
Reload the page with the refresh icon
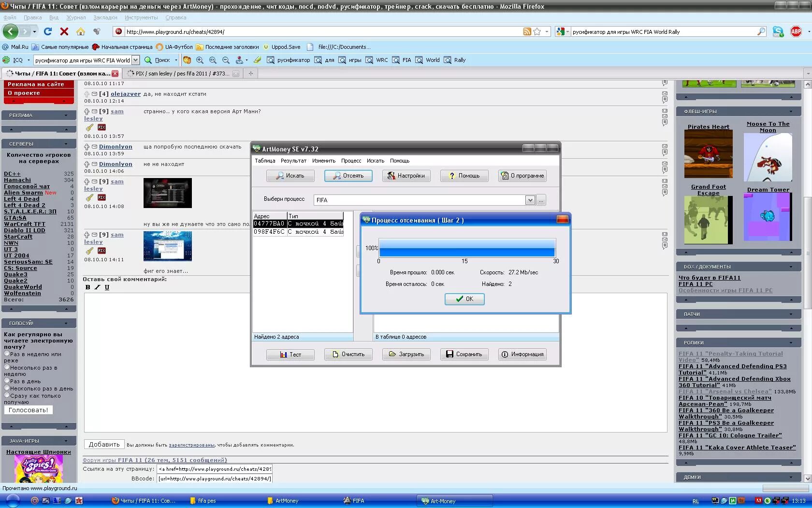(47, 31)
